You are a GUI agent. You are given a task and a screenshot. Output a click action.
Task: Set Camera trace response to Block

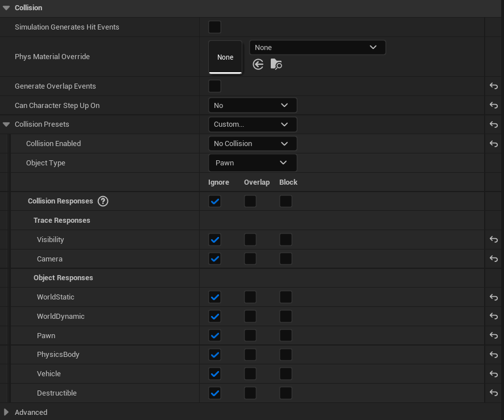point(286,259)
